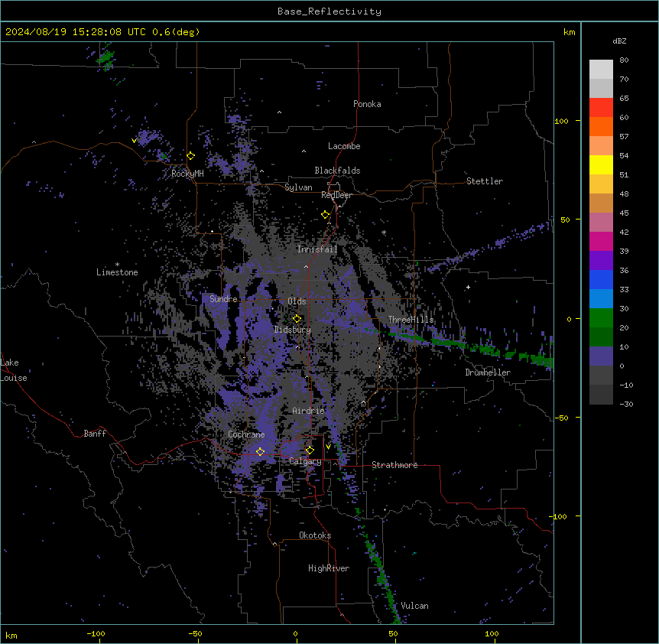Select the Calgary city label
659x644 pixels.
pyautogui.click(x=305, y=461)
